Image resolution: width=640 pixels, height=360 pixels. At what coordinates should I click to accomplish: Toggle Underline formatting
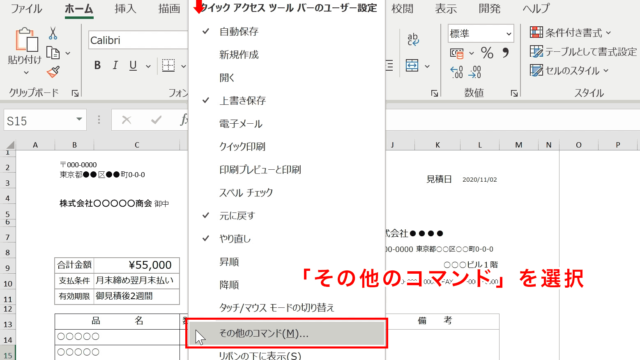pos(133,65)
